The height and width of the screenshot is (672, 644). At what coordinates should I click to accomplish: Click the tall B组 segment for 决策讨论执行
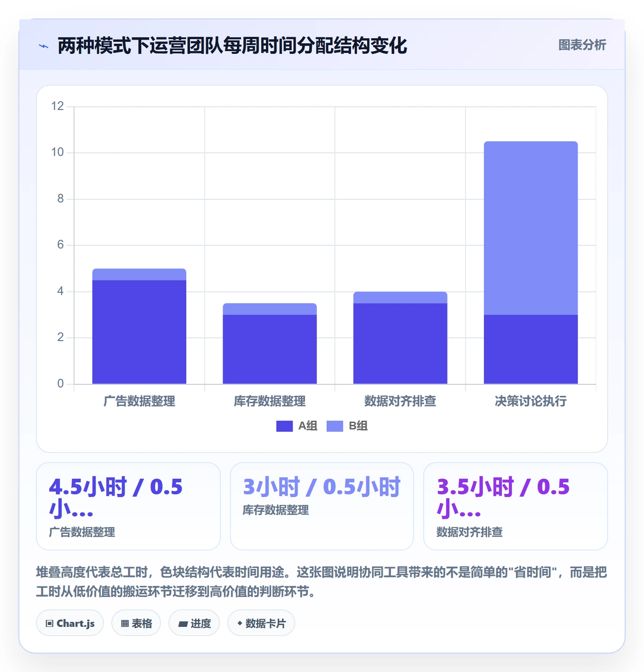pos(531,228)
